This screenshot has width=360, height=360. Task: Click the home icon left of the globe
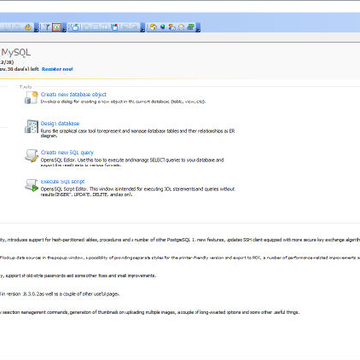pyautogui.click(x=153, y=27)
